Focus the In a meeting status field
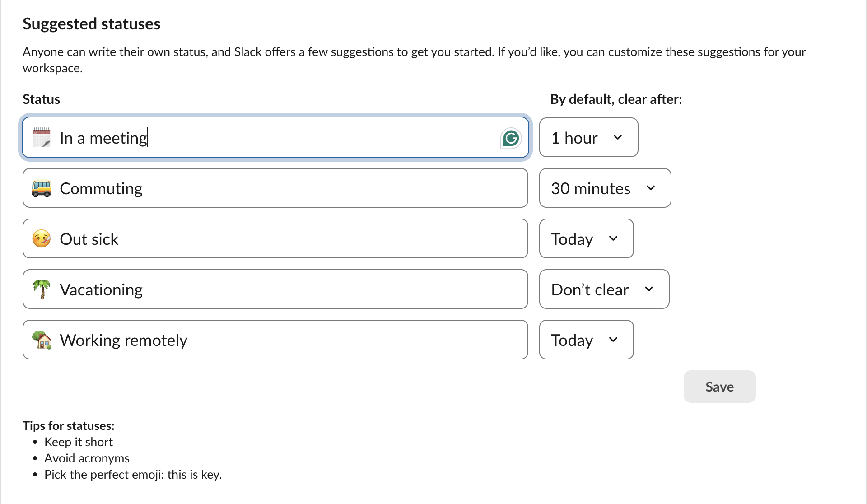This screenshot has height=504, width=867. tap(275, 137)
